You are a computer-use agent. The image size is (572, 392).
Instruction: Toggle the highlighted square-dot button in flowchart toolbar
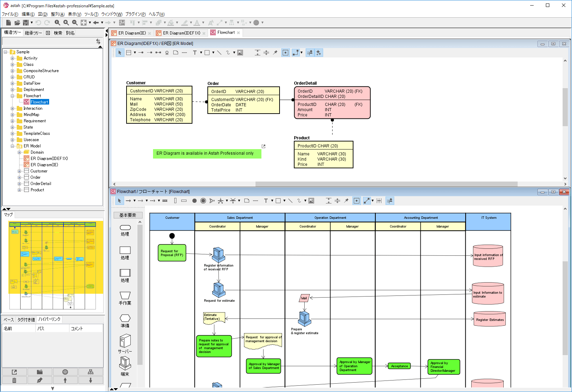point(356,201)
